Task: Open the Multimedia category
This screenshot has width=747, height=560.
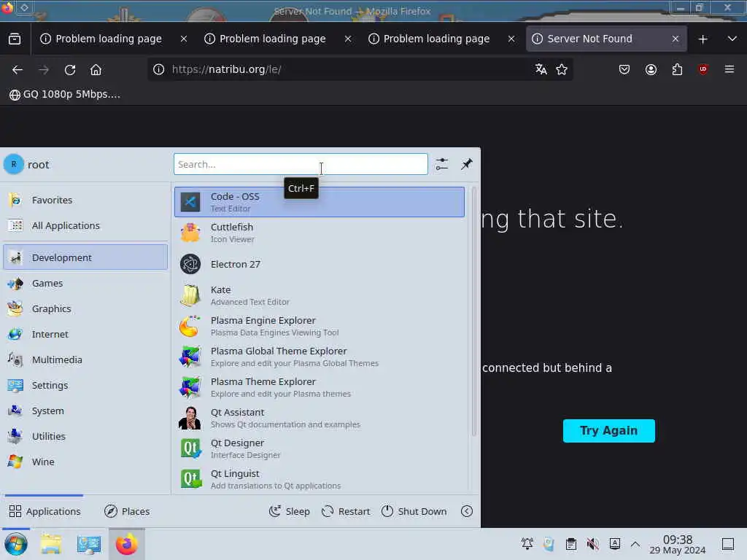Action: (x=85, y=359)
